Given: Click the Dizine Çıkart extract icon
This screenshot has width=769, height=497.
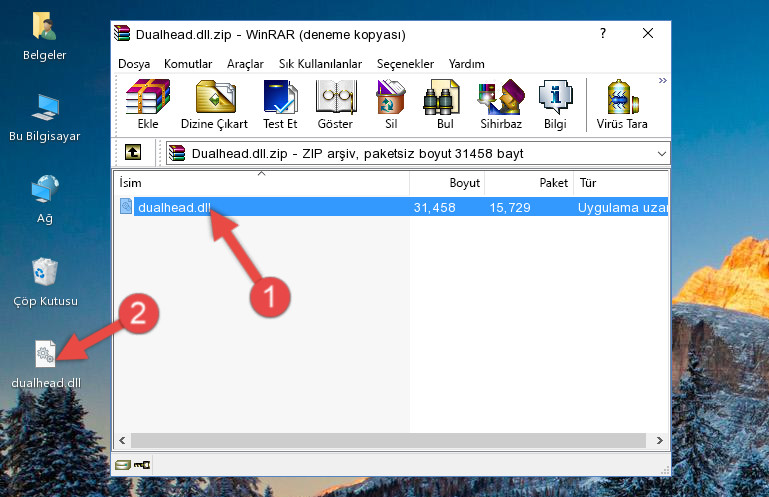Looking at the screenshot, I should [x=214, y=104].
